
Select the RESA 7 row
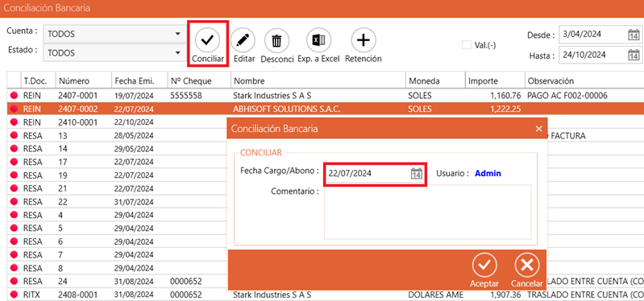pos(117,255)
